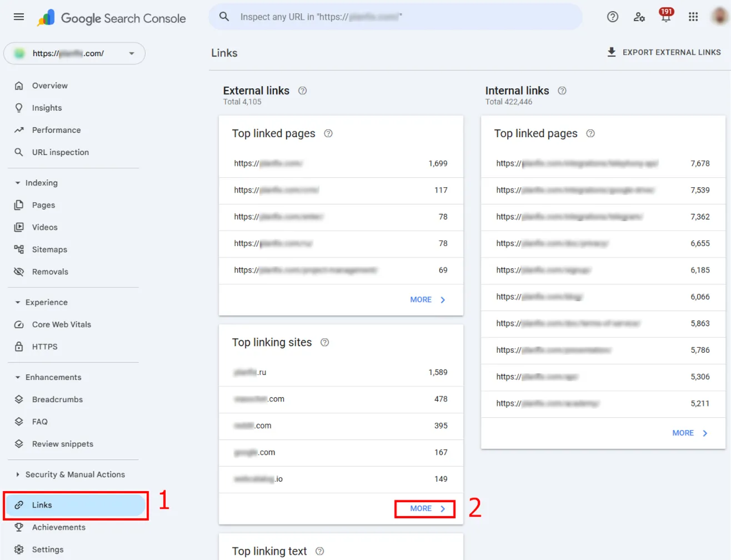Open the .io linking site row with 149
This screenshot has width=731, height=560.
tap(341, 479)
